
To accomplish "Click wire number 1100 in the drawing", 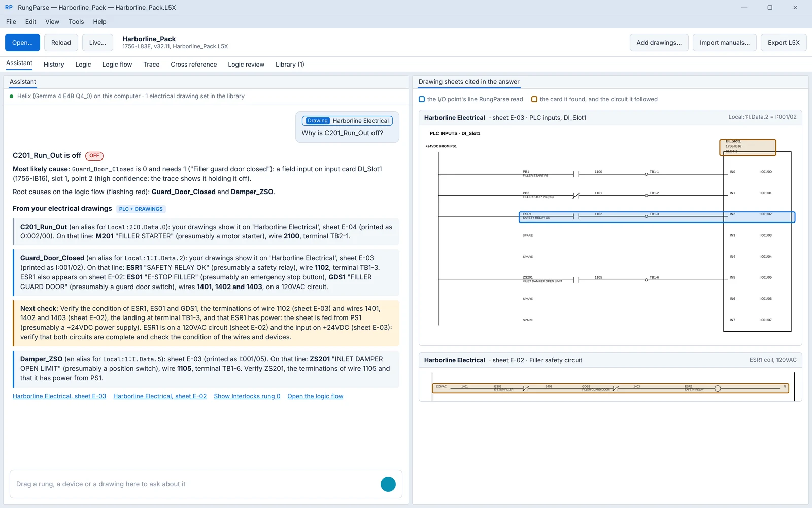I will coord(598,172).
